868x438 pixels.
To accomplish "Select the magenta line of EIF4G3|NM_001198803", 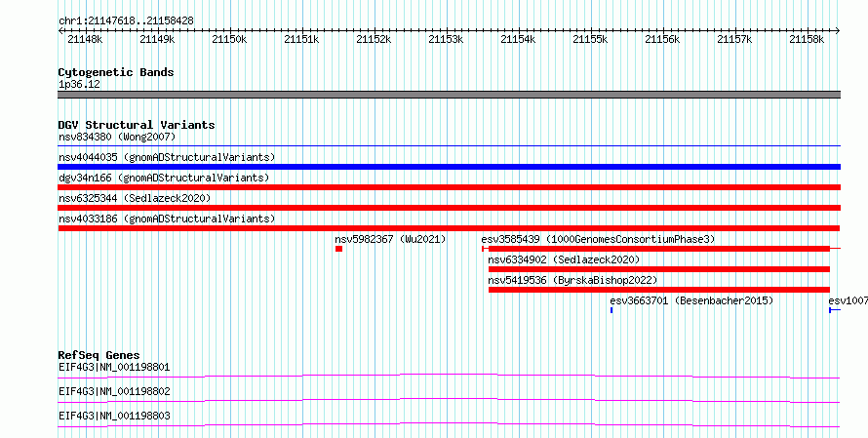I will point(449,424).
